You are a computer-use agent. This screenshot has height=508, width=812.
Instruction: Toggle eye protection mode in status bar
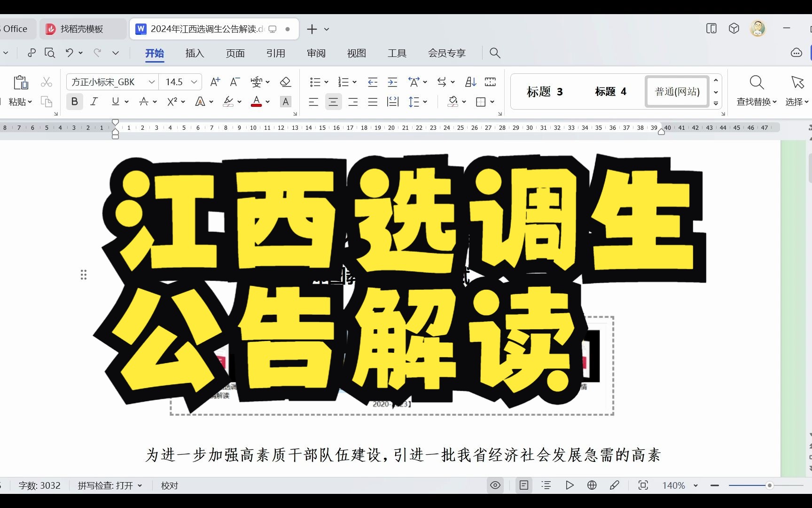point(495,485)
